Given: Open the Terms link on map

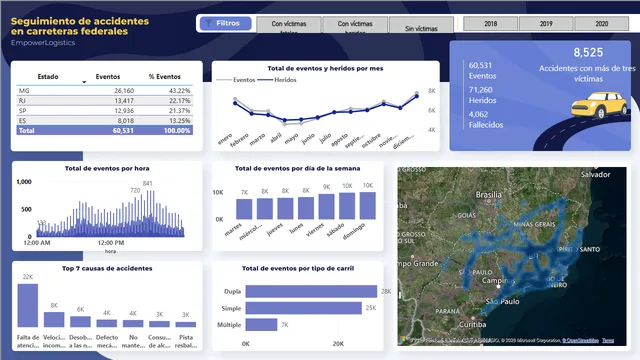Looking at the screenshot, I should point(608,340).
